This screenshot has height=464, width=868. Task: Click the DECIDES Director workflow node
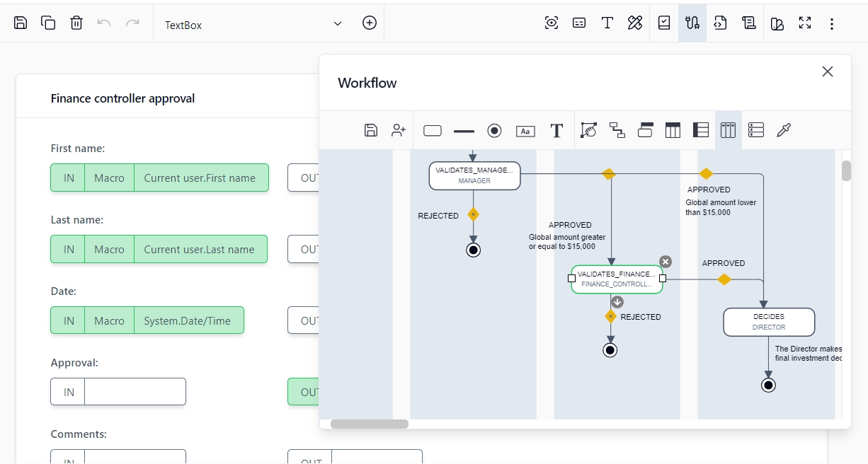pyautogui.click(x=768, y=322)
